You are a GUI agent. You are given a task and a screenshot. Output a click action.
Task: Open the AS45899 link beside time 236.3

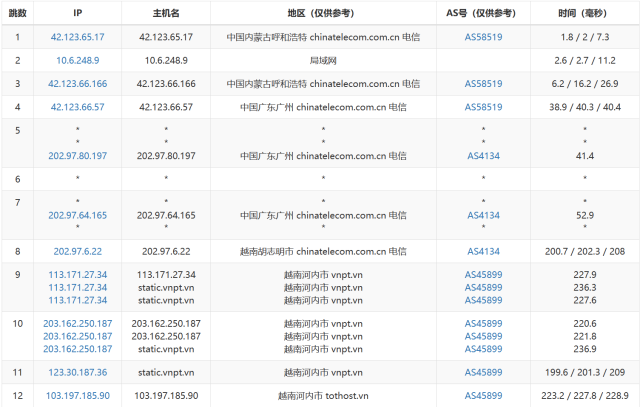click(483, 287)
